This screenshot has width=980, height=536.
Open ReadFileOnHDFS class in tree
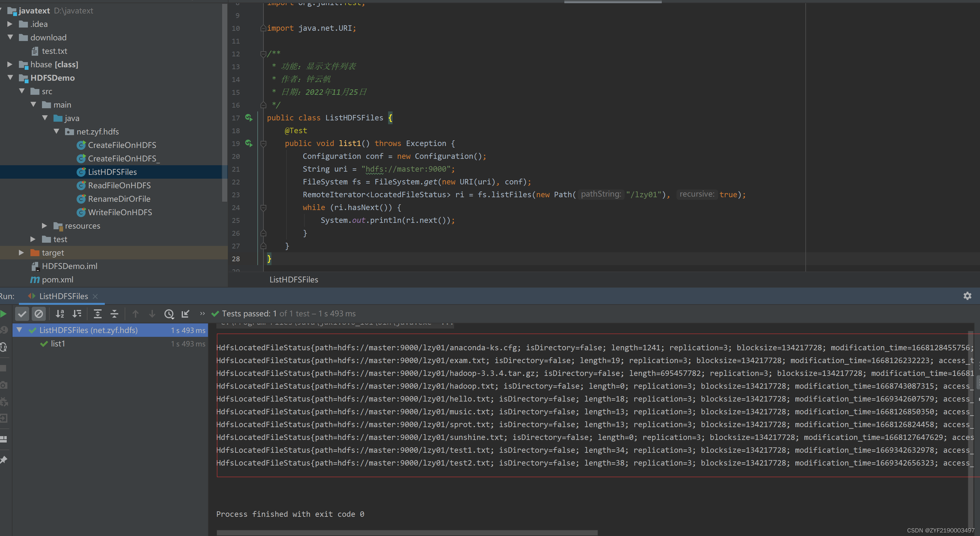pyautogui.click(x=119, y=185)
